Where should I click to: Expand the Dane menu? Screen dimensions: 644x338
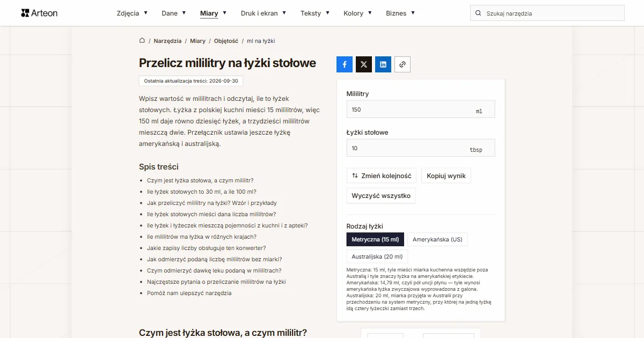pyautogui.click(x=174, y=13)
